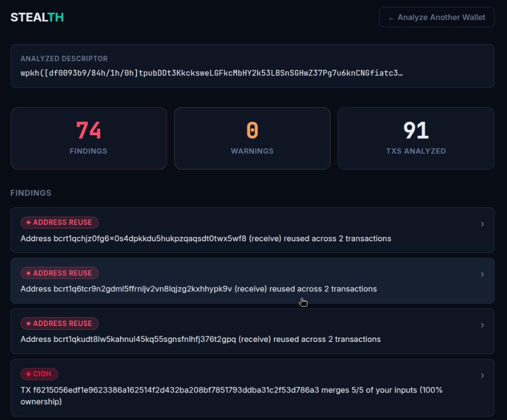Open the 0 Warnings summary card
The height and width of the screenshot is (420, 507).
pos(252,139)
